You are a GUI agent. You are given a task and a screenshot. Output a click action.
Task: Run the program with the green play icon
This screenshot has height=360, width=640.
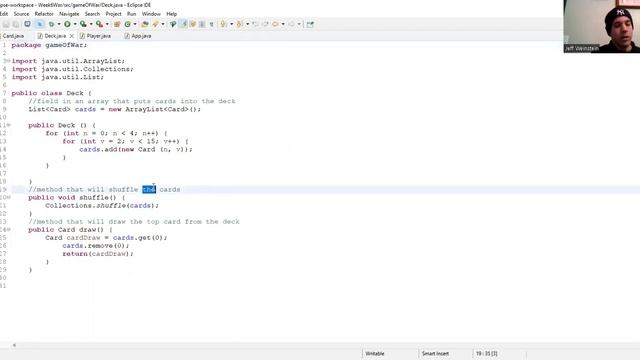pyautogui.click(x=67, y=24)
